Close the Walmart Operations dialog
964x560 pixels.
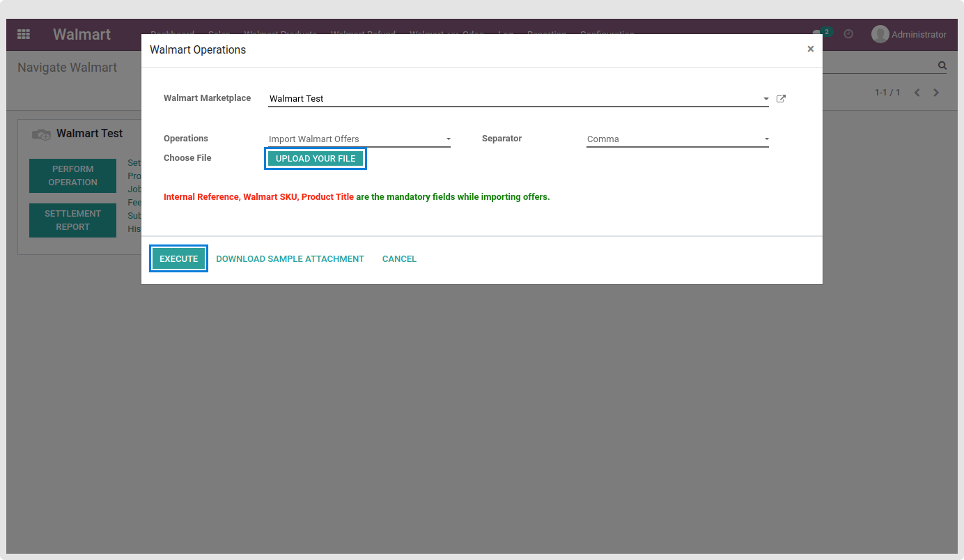[810, 49]
